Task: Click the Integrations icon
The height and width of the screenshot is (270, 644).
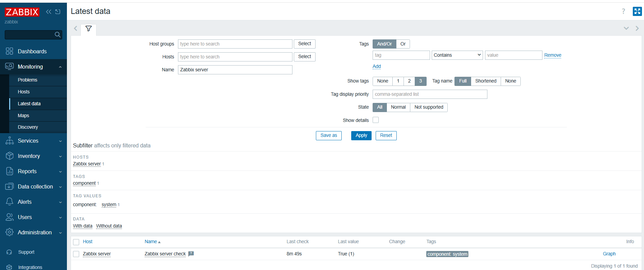Action: [9, 267]
